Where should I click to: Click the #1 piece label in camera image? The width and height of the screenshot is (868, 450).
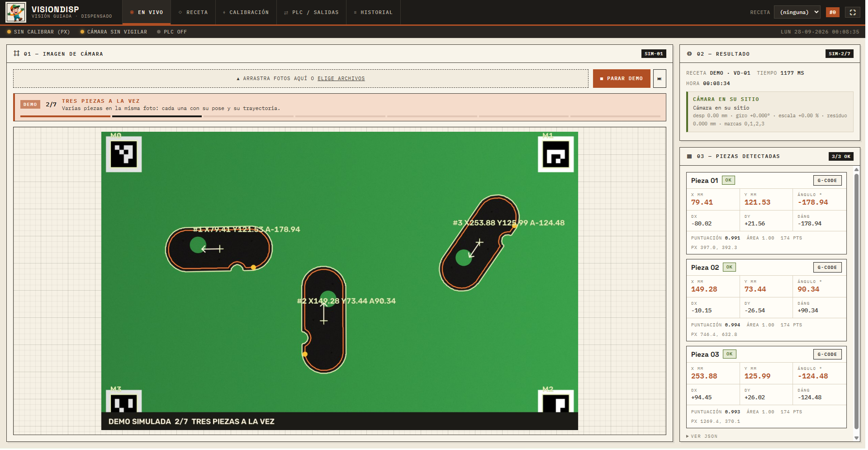tap(247, 229)
